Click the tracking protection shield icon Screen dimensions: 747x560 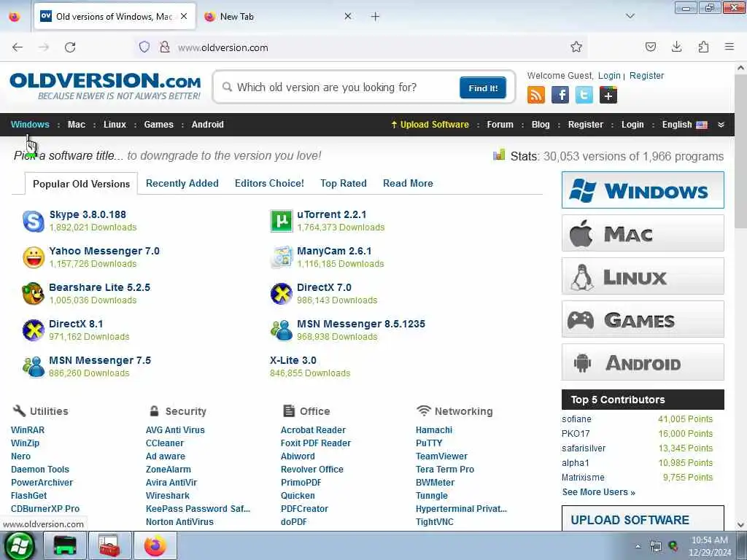click(x=144, y=47)
